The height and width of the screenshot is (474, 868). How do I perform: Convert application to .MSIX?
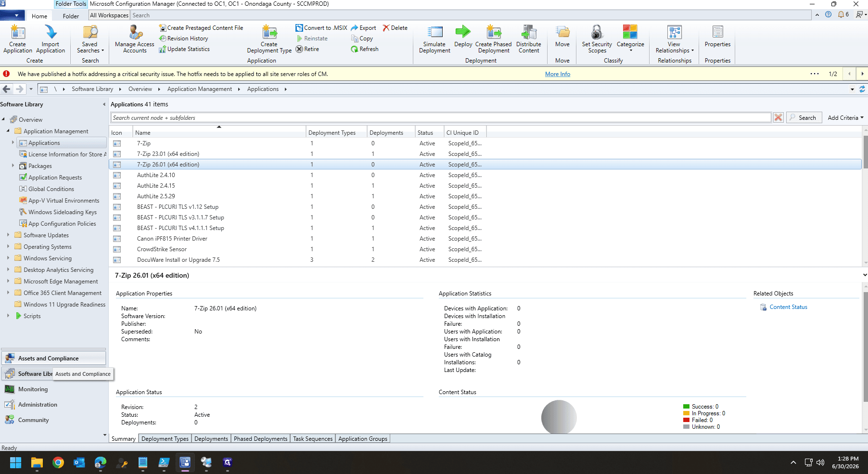point(321,28)
